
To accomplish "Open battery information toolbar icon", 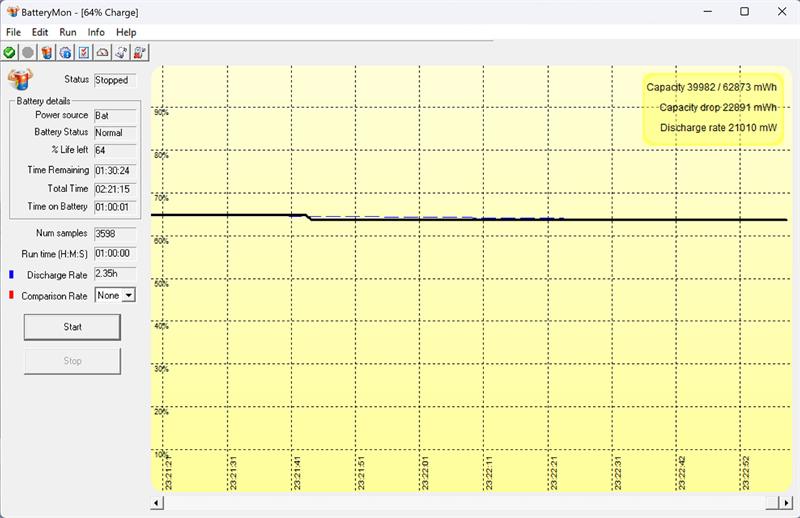I will click(x=47, y=53).
